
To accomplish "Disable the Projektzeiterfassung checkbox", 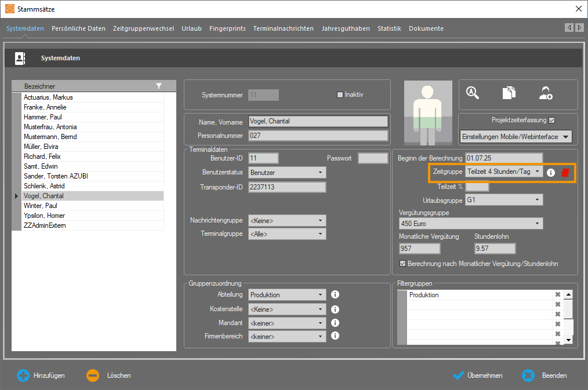I will point(551,121).
